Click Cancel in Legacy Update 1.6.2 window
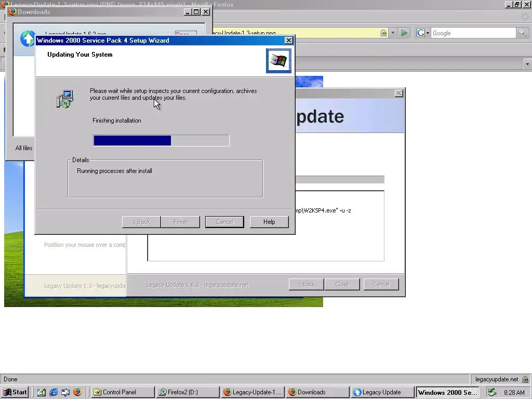Viewport: 532px width, 399px height. (381, 284)
